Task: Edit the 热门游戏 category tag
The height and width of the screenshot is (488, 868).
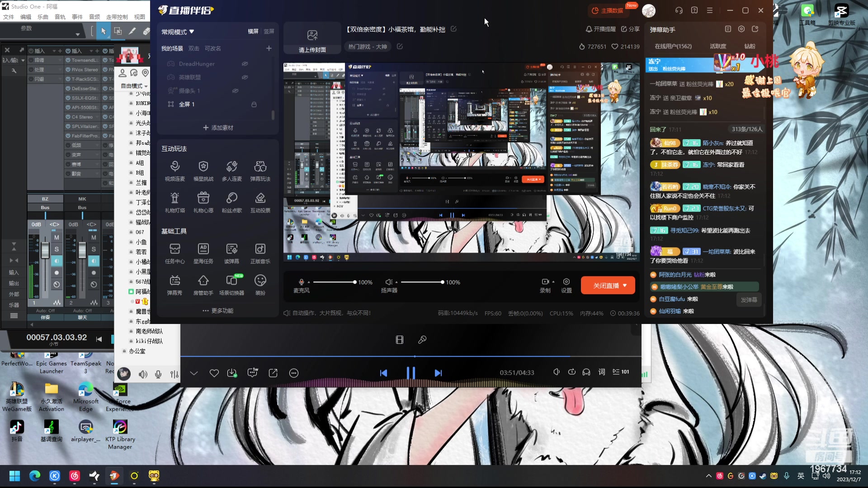Action: [x=400, y=47]
